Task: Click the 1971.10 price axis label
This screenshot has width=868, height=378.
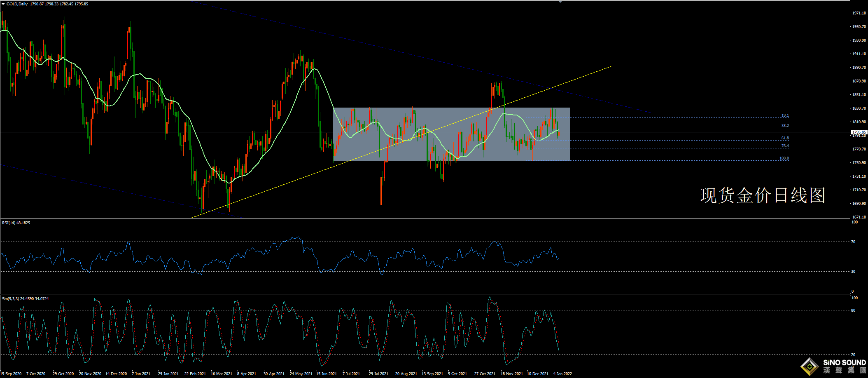Action: 859,13
